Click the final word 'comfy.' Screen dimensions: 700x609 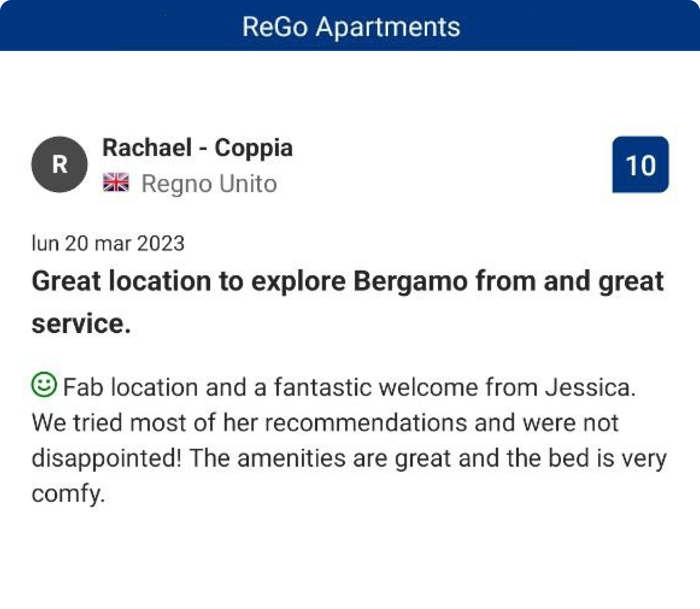click(x=68, y=493)
